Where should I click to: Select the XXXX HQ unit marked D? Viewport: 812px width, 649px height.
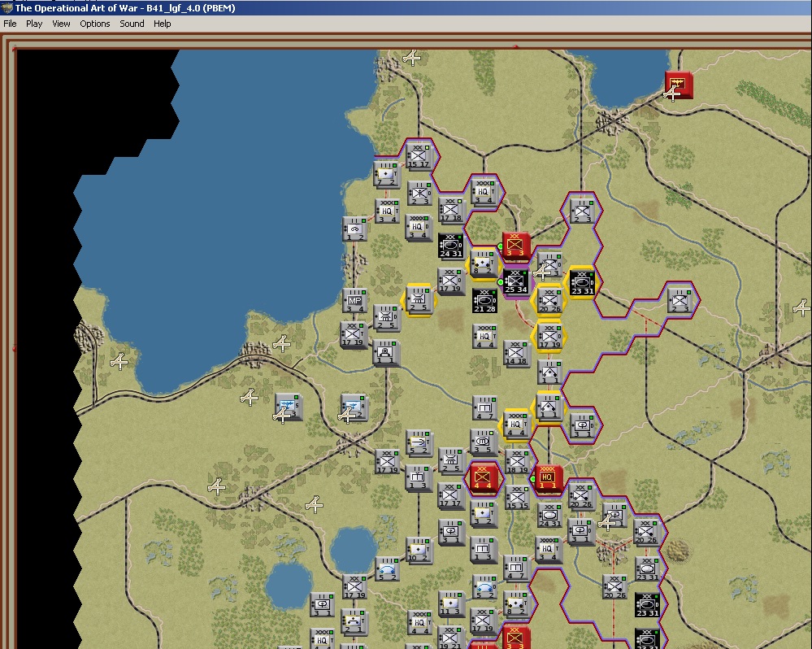pos(419,228)
